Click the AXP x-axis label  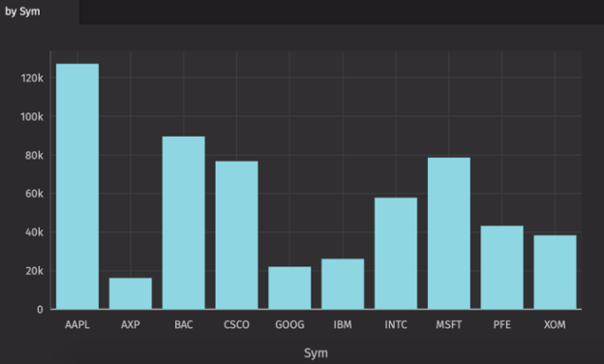click(131, 324)
